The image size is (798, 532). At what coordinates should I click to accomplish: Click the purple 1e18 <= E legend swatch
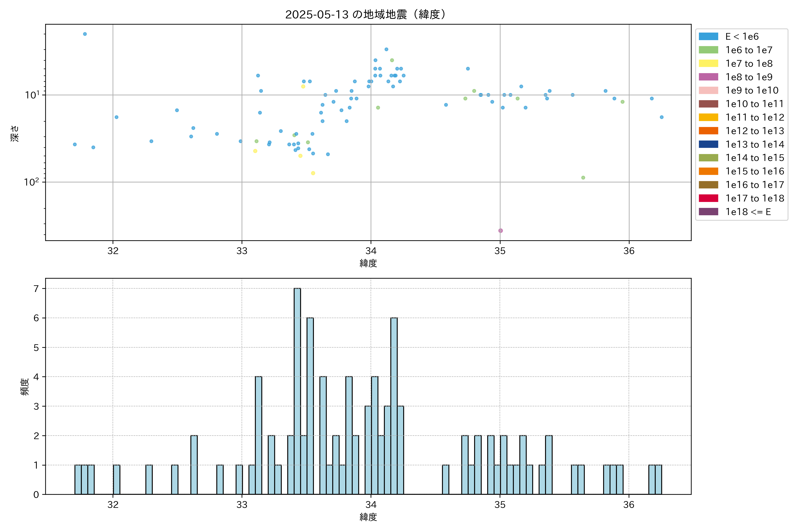708,212
